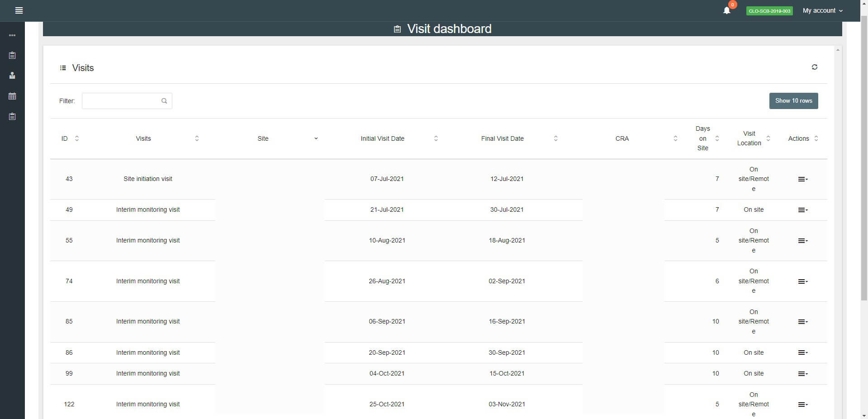Click final date 18-Aug-2021
Viewport: 868px width, 419px height.
click(x=507, y=240)
